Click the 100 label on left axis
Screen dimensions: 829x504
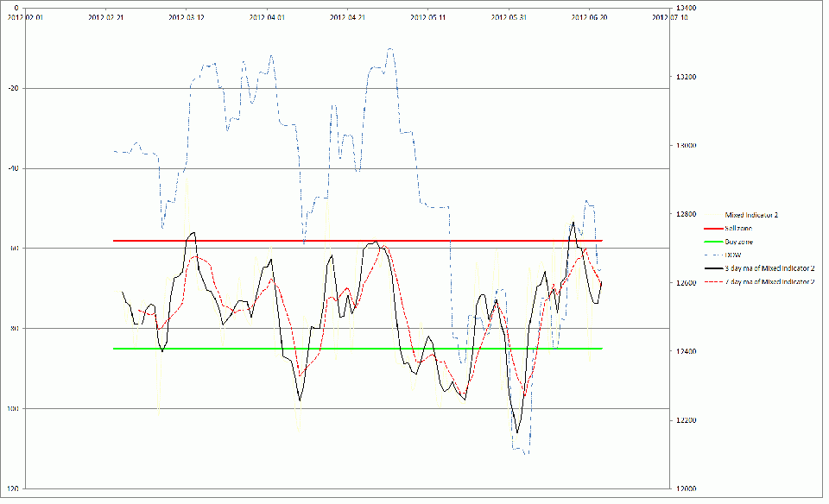click(12, 408)
